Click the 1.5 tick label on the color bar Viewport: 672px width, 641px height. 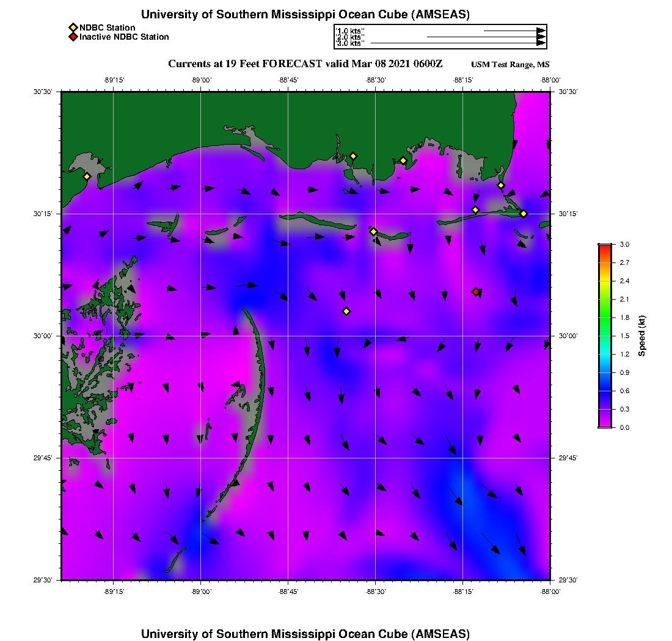click(x=624, y=336)
